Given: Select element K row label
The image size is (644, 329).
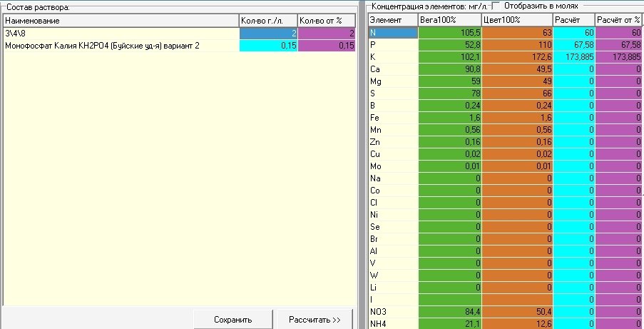Looking at the screenshot, I should [393, 57].
